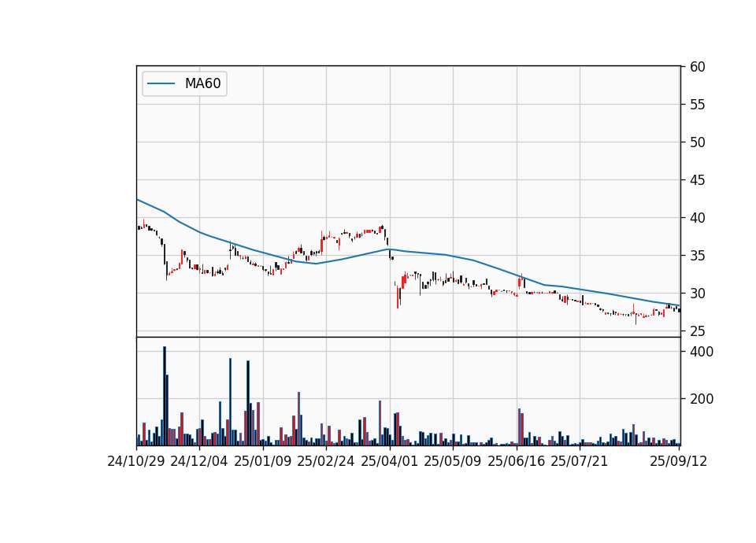Click the 24/10/29 date label
Image resolution: width=756 pixels, height=543 pixels.
(x=136, y=461)
